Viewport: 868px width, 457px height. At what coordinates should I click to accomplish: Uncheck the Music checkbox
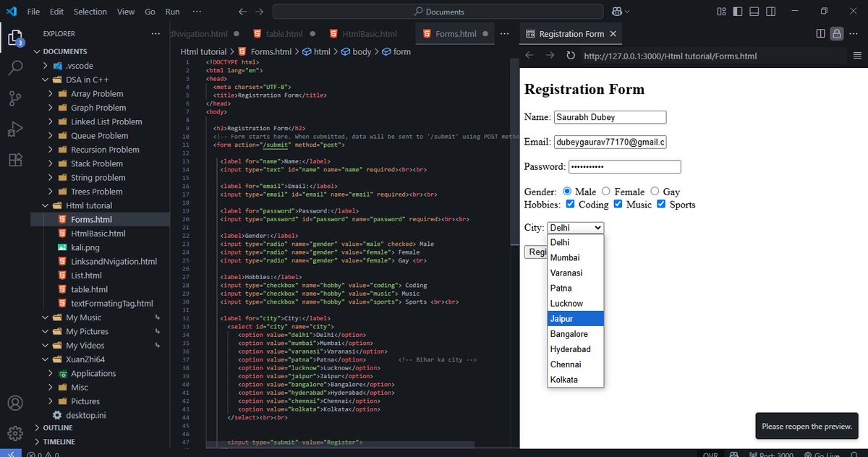pyautogui.click(x=618, y=205)
